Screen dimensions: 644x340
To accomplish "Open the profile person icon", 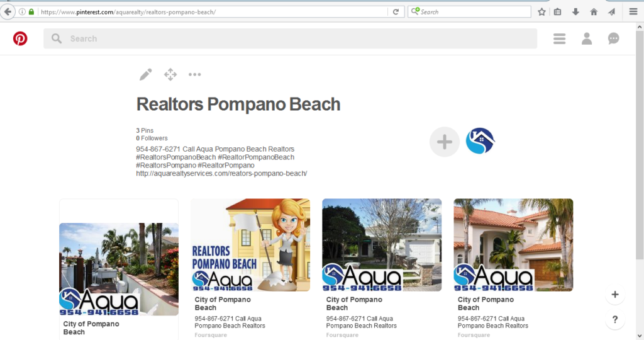I will 587,39.
